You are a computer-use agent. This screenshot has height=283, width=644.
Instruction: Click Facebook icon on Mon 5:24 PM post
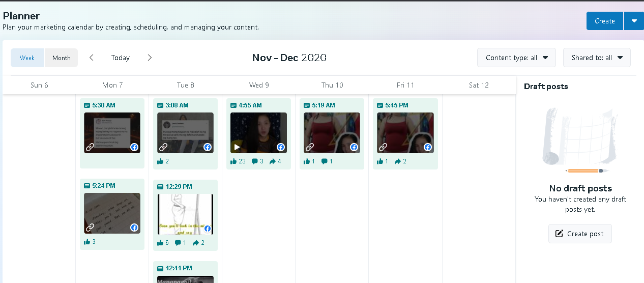pos(134,228)
